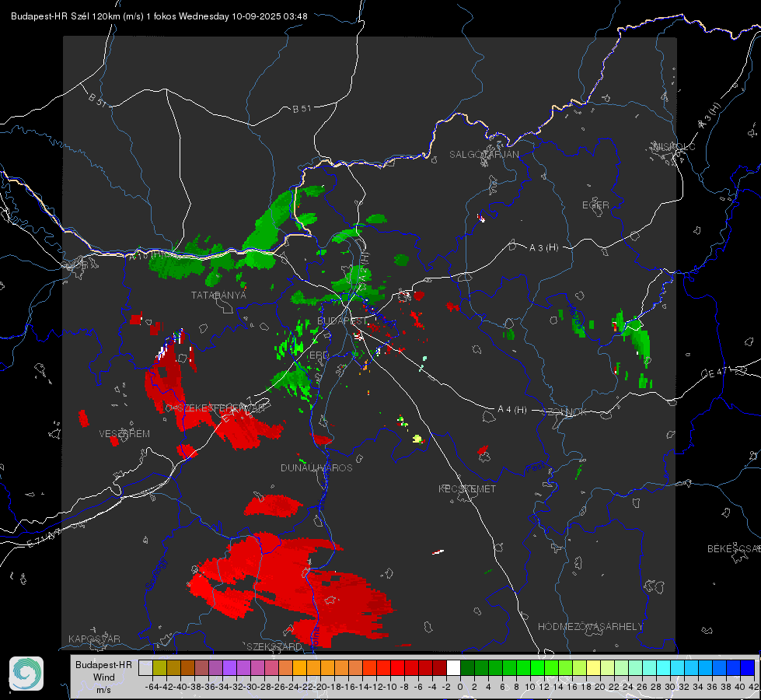Click the yellow swatch between 18 and 20

593,667
